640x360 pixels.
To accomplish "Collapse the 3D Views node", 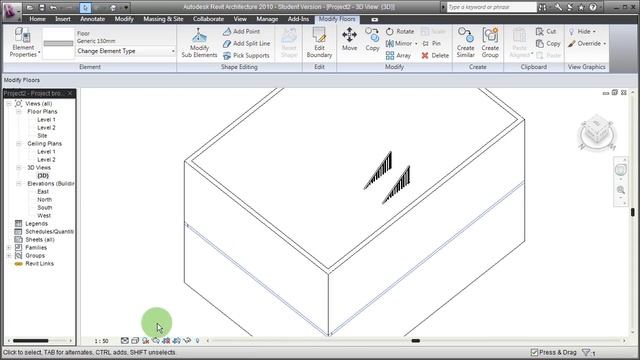I will click(19, 168).
